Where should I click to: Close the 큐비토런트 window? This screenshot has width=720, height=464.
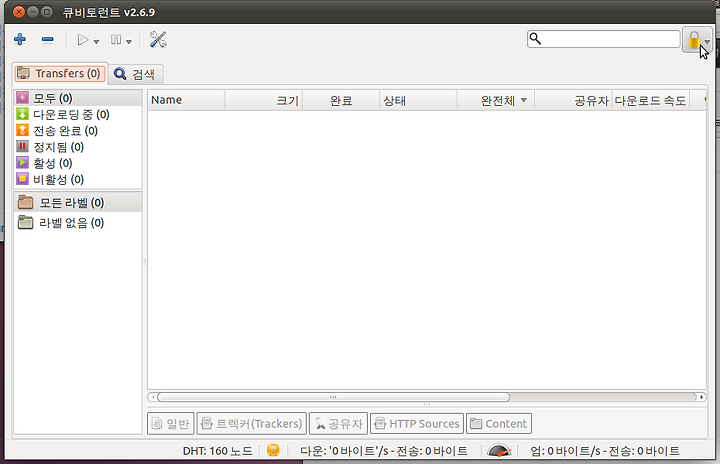19,12
